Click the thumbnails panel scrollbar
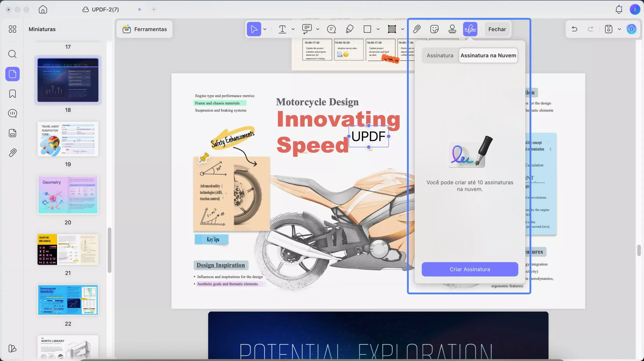Image resolution: width=644 pixels, height=361 pixels. click(x=109, y=250)
